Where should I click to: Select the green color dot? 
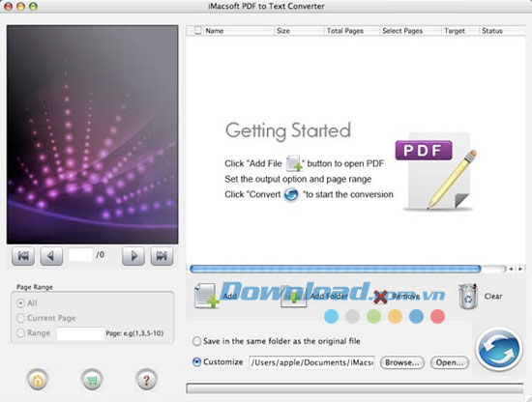tap(373, 317)
